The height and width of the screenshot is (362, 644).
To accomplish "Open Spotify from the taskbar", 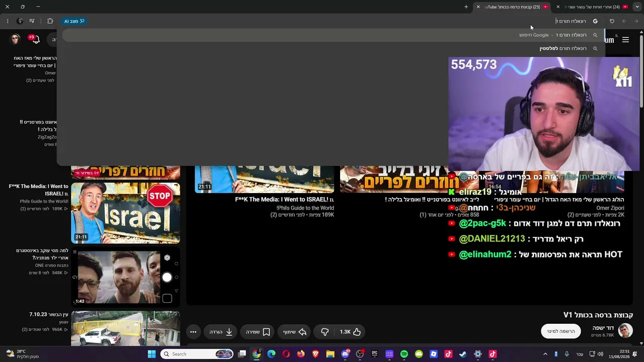I will [404, 354].
